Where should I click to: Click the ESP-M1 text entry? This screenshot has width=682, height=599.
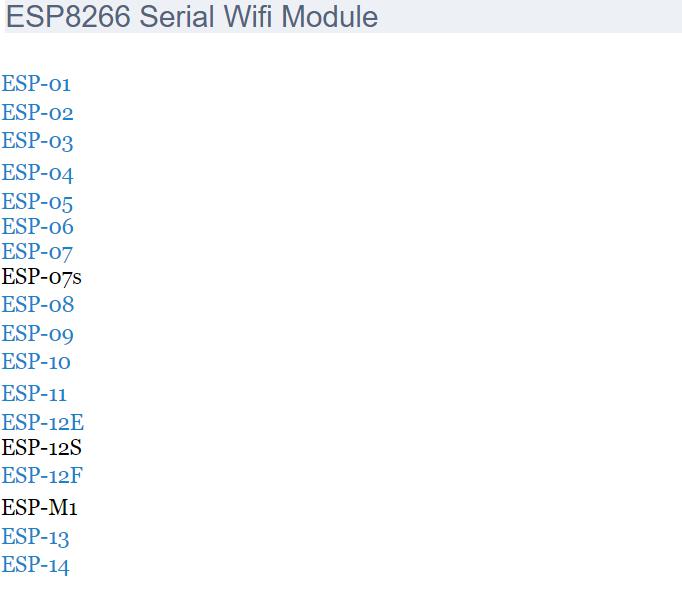[40, 507]
